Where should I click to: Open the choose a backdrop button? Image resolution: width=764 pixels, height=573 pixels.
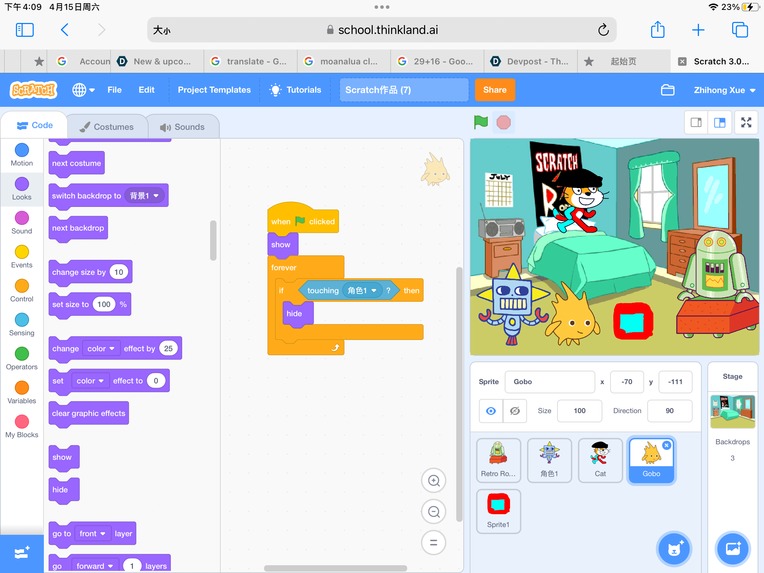[732, 549]
